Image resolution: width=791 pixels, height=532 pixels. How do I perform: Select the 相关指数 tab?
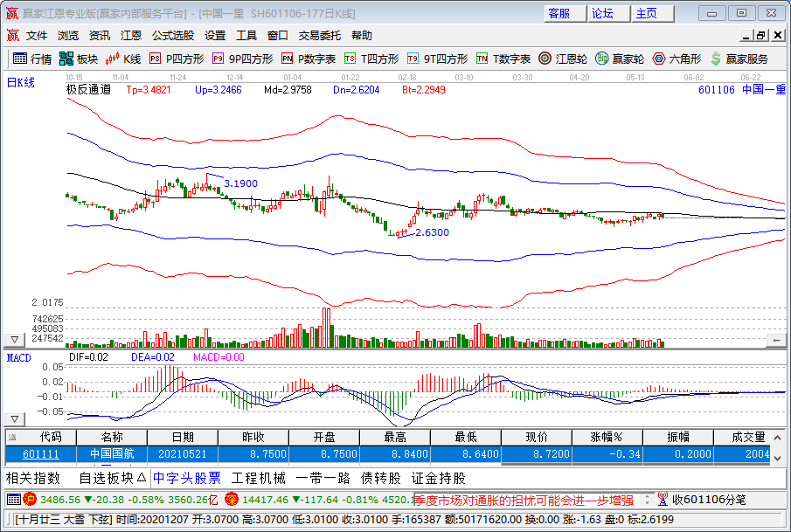click(x=33, y=478)
